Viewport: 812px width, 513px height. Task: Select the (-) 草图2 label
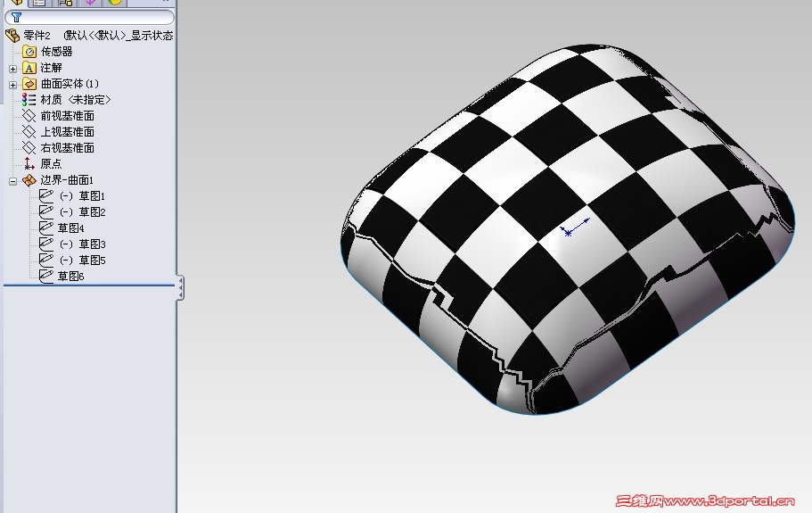coord(82,212)
